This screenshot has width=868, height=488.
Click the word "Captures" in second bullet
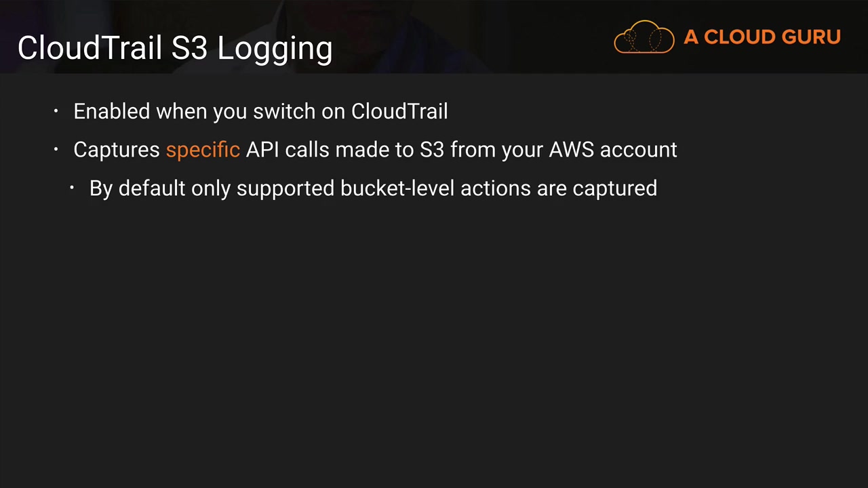tap(116, 150)
